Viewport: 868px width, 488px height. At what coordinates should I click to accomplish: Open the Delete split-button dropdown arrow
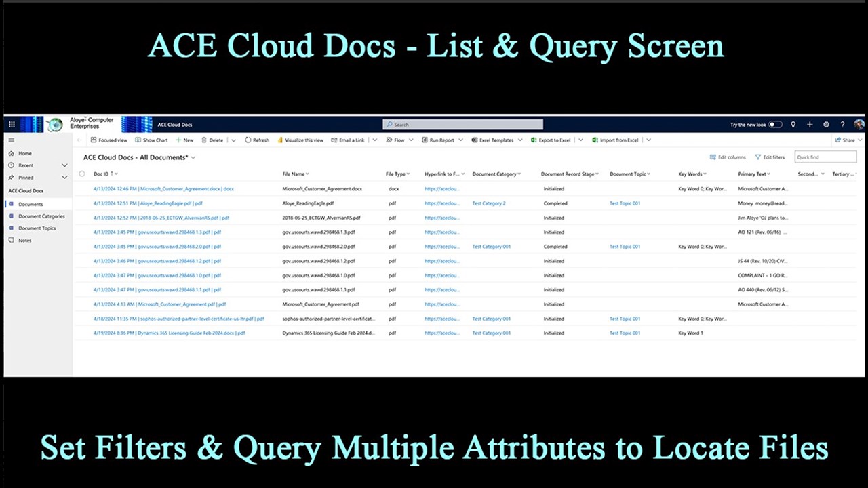[x=233, y=140]
